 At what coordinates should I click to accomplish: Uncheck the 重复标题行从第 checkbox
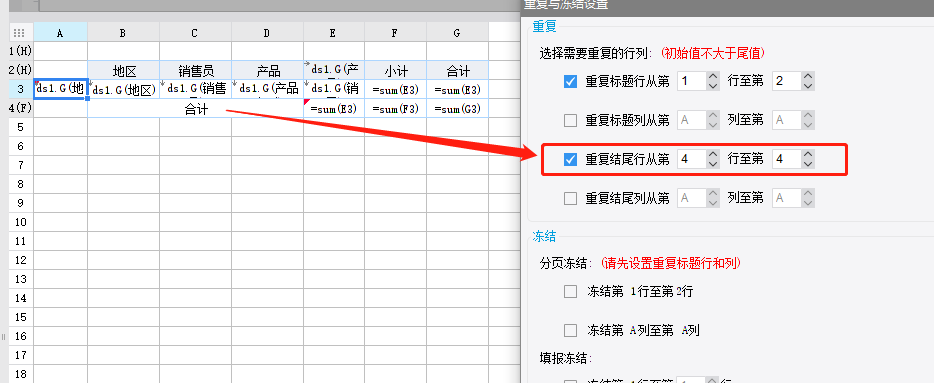pyautogui.click(x=571, y=82)
